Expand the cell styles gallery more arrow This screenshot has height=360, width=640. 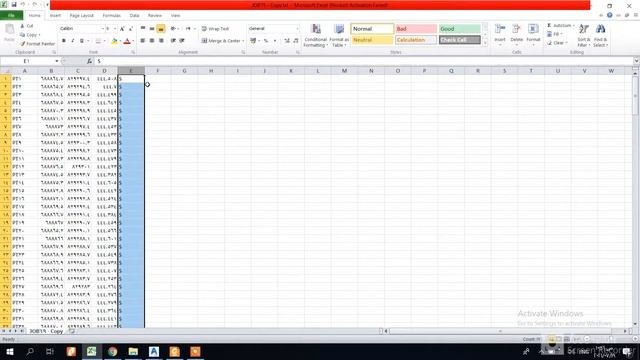tap(485, 42)
